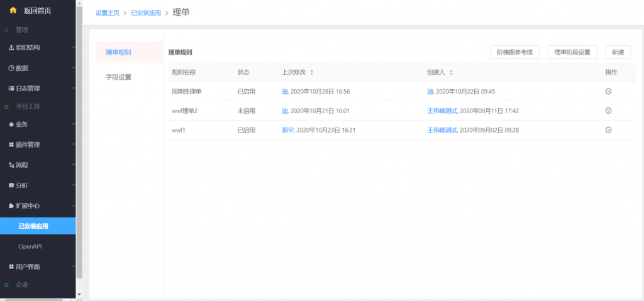Open OpenAPI in the sidebar

click(30, 246)
